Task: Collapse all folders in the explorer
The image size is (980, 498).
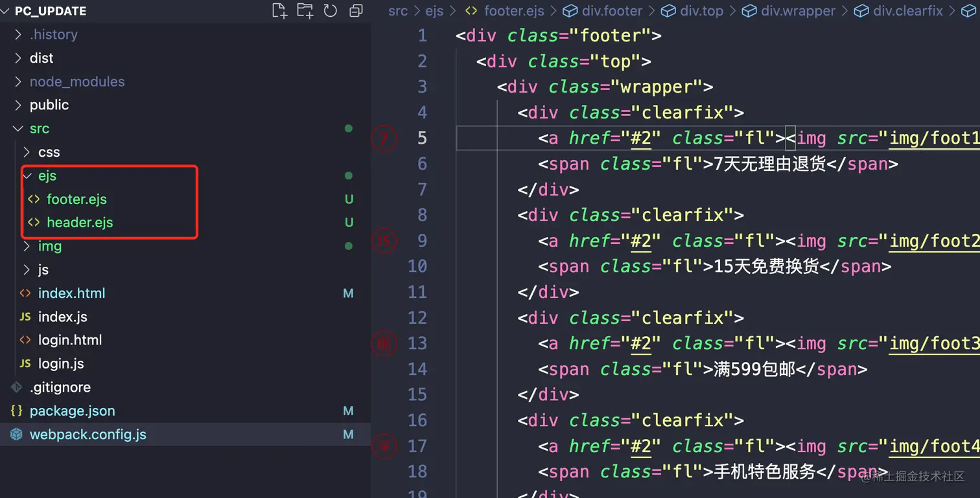Action: click(x=356, y=10)
